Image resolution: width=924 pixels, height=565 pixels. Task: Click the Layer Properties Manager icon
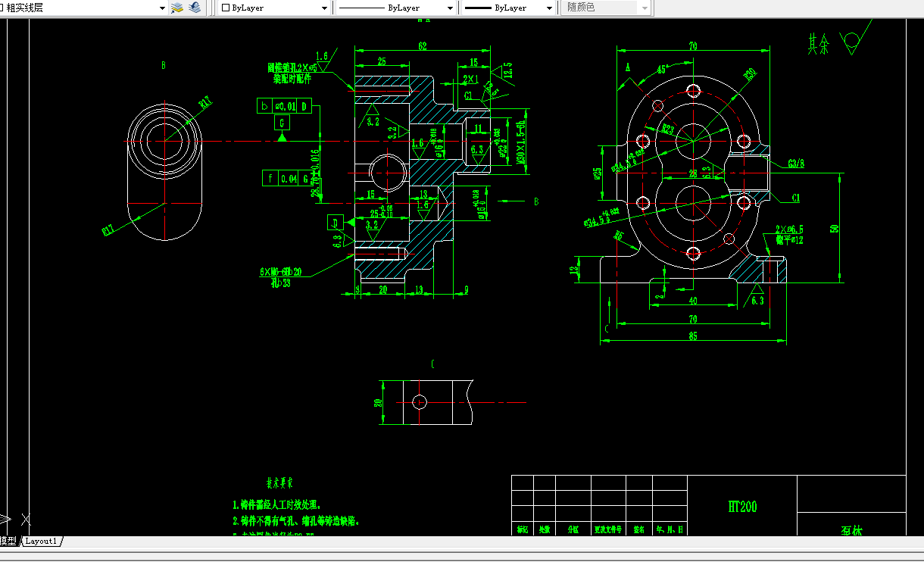(177, 8)
